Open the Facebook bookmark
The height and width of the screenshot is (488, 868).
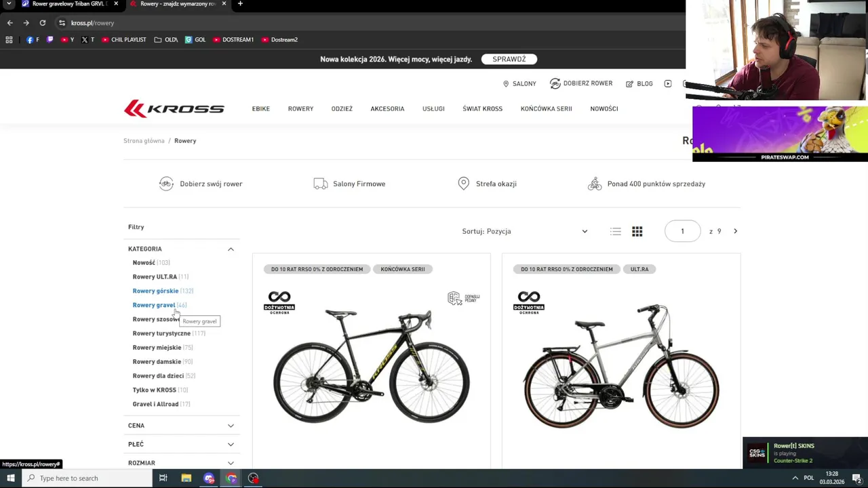33,40
